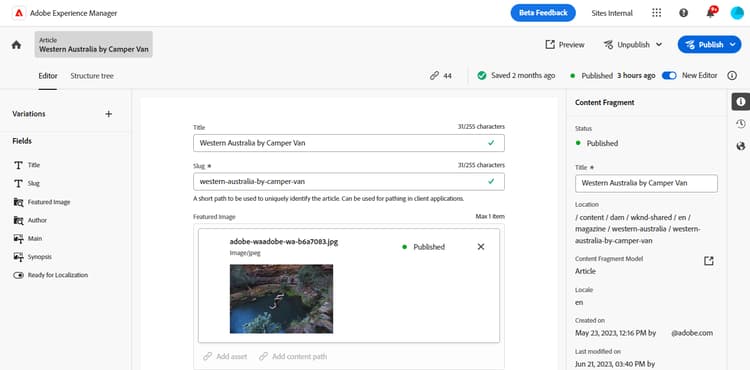Click into the main Title input field
The image size is (750, 370).
click(x=349, y=143)
